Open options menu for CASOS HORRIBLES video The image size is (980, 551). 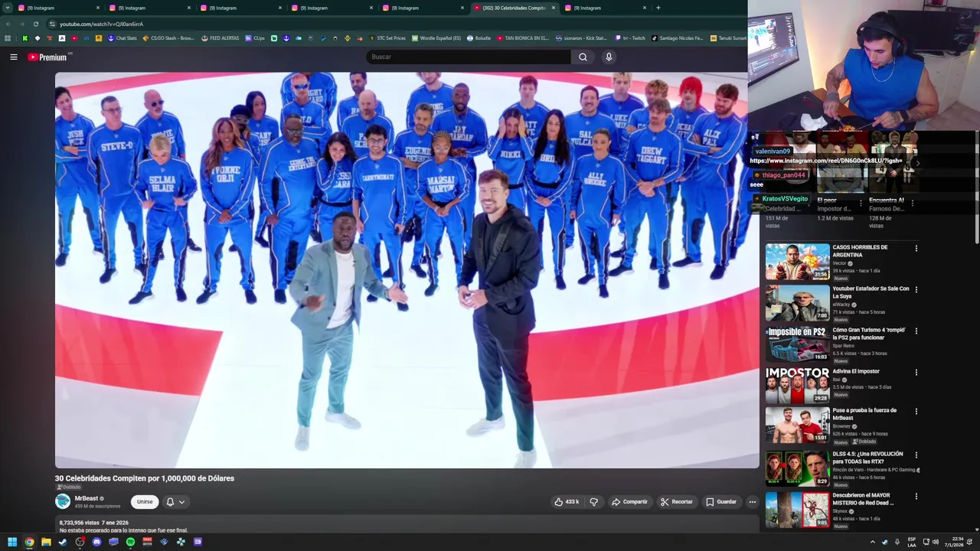click(x=916, y=248)
